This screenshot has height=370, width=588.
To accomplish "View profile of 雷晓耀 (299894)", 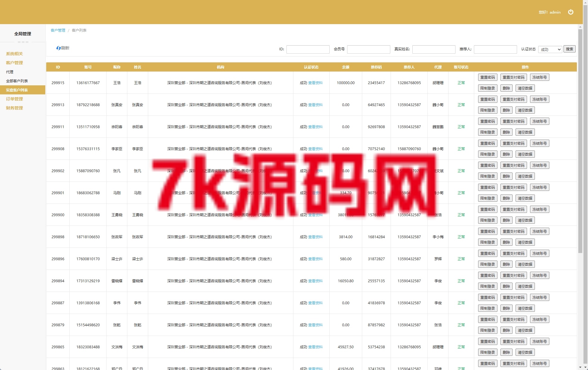I will [315, 281].
